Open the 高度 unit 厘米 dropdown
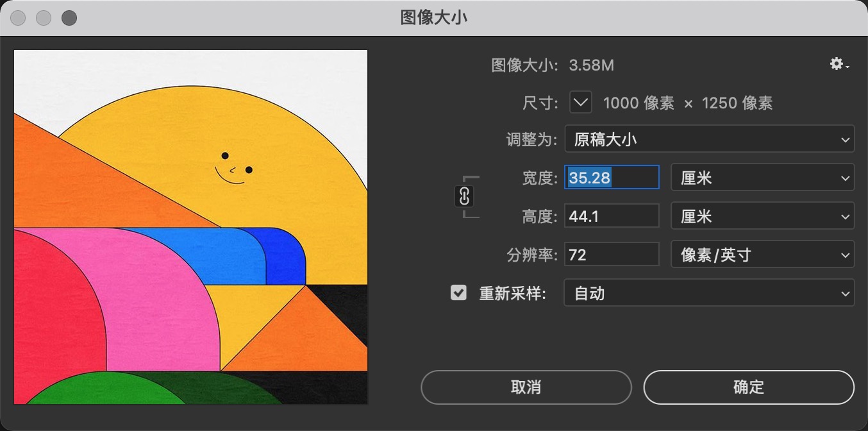 click(x=762, y=217)
